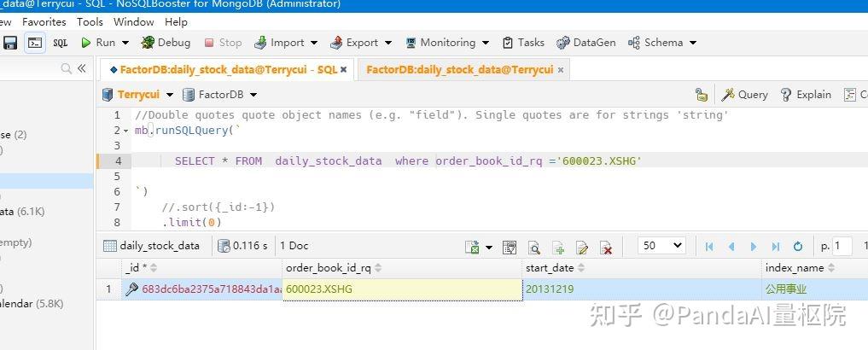This screenshot has height=350, width=868.
Task: Open the Favorites menu
Action: [x=44, y=22]
